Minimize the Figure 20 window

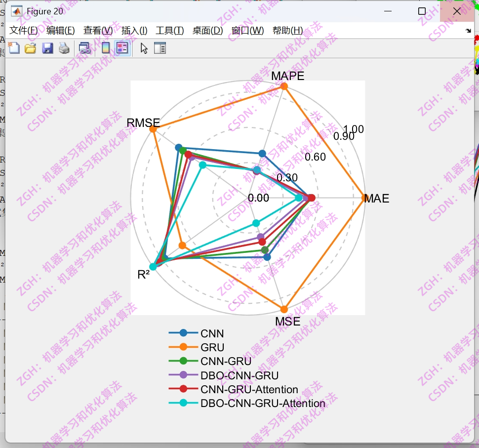(388, 11)
